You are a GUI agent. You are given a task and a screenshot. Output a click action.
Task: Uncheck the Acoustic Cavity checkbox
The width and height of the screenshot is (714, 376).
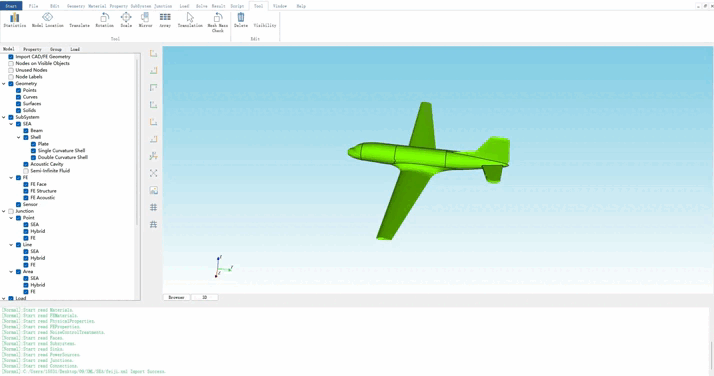pos(26,164)
